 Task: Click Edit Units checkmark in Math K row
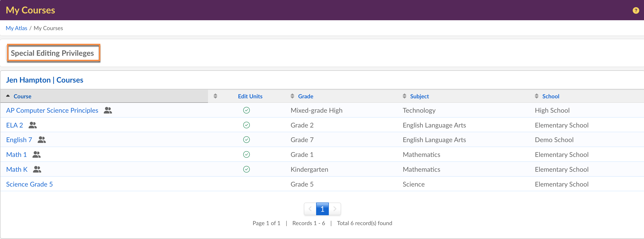(x=246, y=169)
